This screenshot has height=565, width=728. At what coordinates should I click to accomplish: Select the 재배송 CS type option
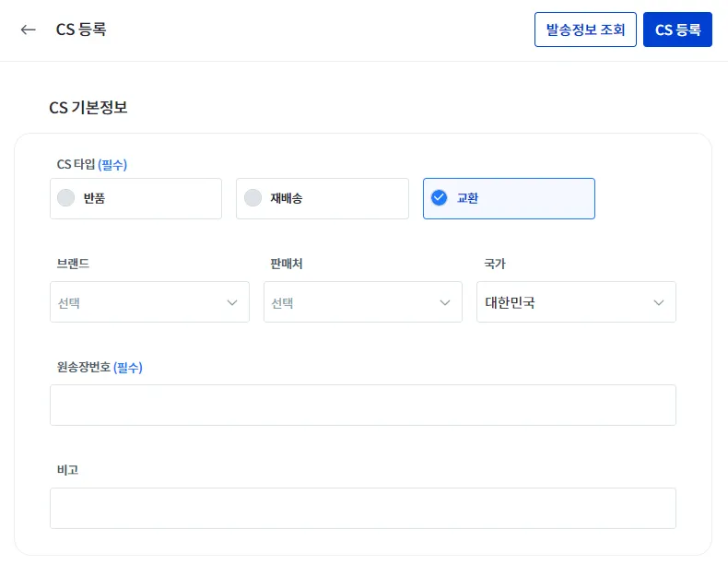[322, 198]
